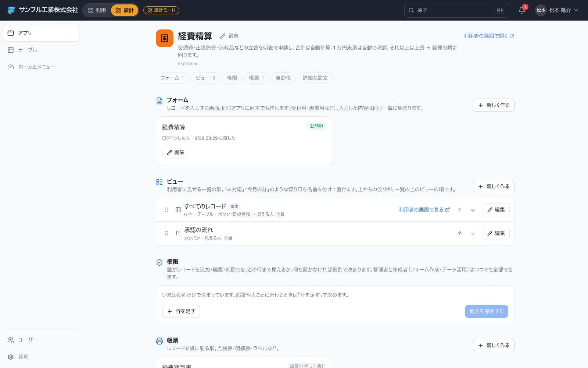Image resolution: width=588 pixels, height=368 pixels.
Task: Grab drag handle of 承認の流れ row
Action: tap(166, 233)
